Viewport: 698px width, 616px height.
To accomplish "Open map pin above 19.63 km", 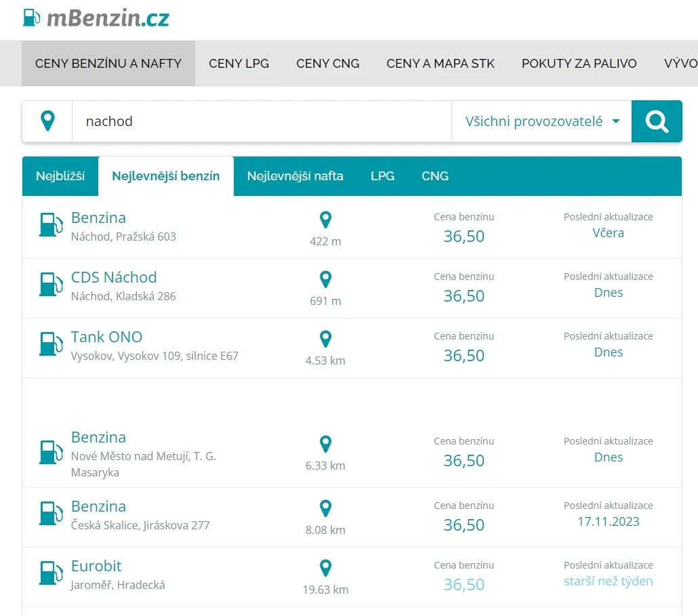I will click(x=325, y=569).
